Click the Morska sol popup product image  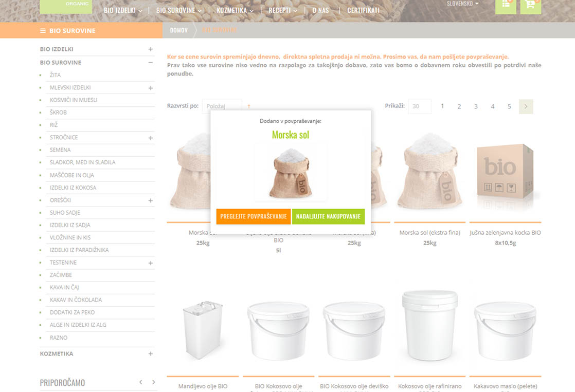point(291,172)
